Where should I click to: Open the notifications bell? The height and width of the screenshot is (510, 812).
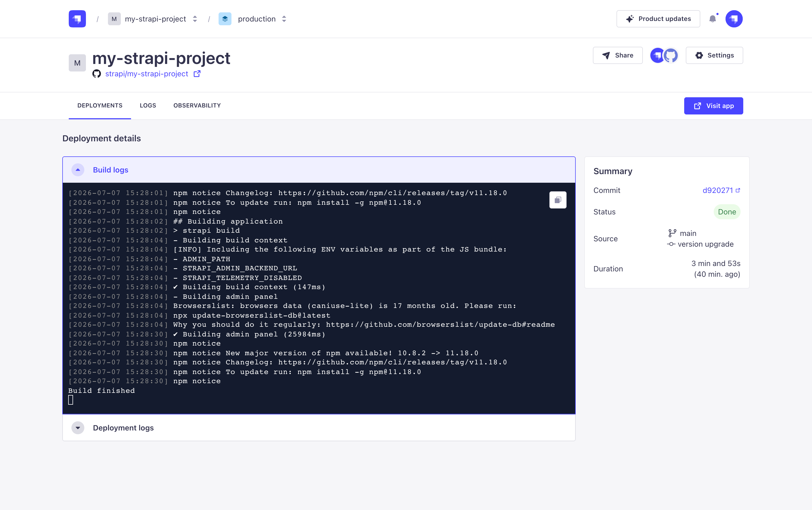tap(712, 19)
